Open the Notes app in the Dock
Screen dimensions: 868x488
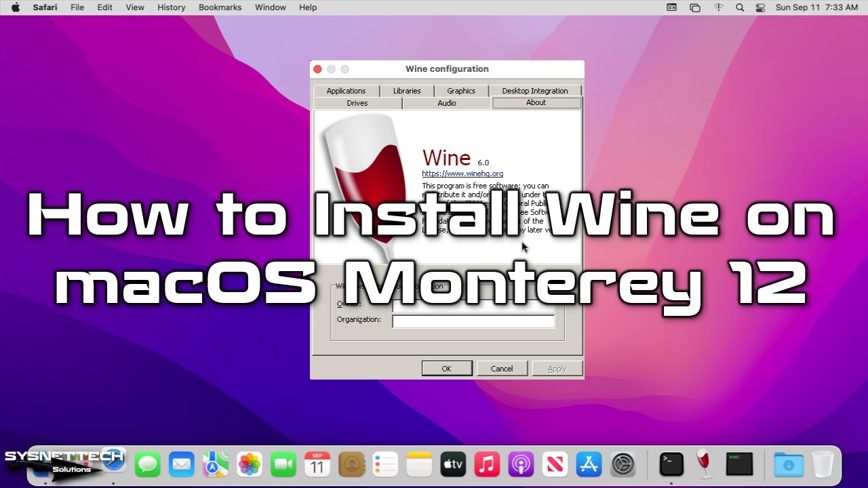tap(419, 464)
